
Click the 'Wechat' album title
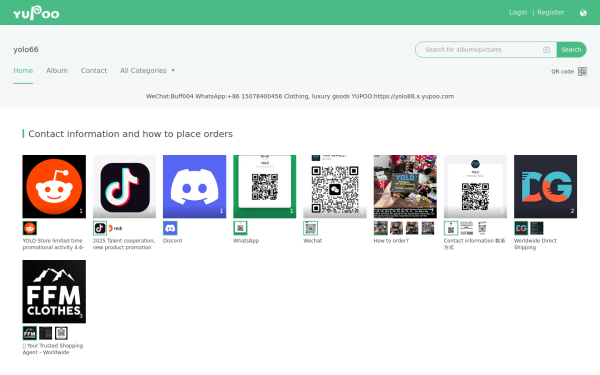coord(313,241)
